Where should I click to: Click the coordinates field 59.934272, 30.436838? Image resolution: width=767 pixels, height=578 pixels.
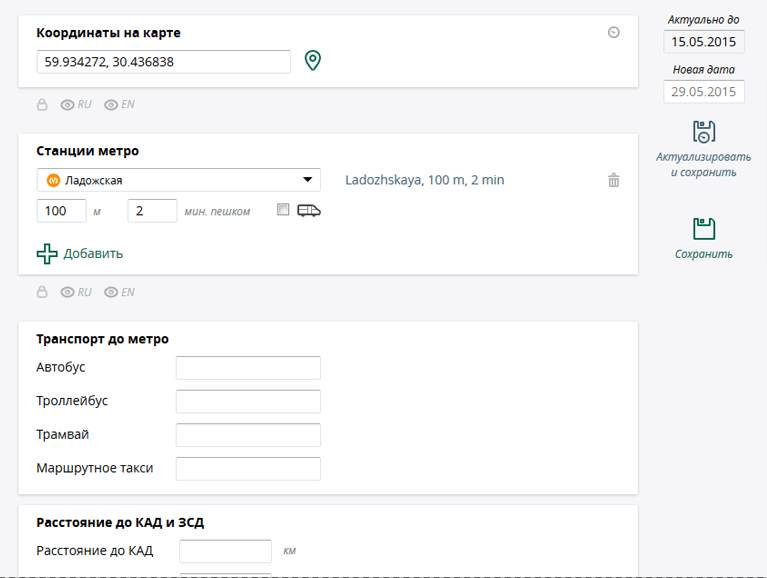coord(163,62)
